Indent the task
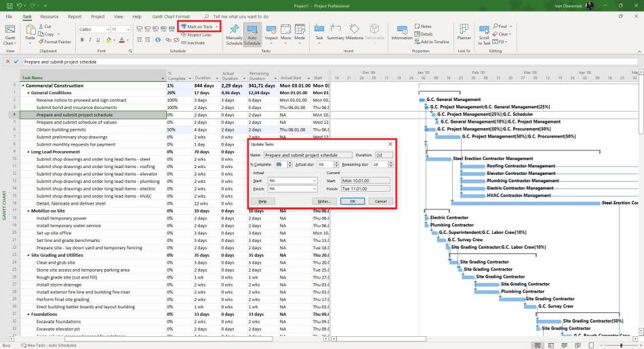Viewport: 644px width, 349px height. coord(148,40)
